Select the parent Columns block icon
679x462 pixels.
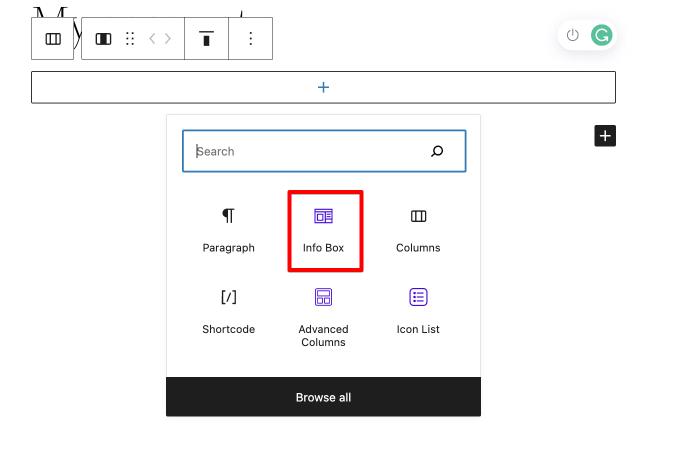(x=53, y=39)
